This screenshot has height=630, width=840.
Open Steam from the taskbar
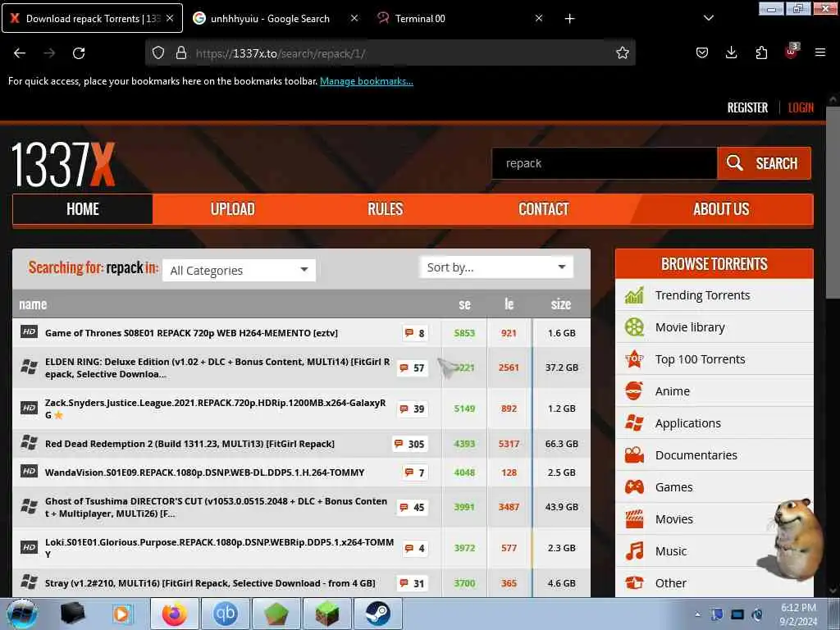[377, 614]
